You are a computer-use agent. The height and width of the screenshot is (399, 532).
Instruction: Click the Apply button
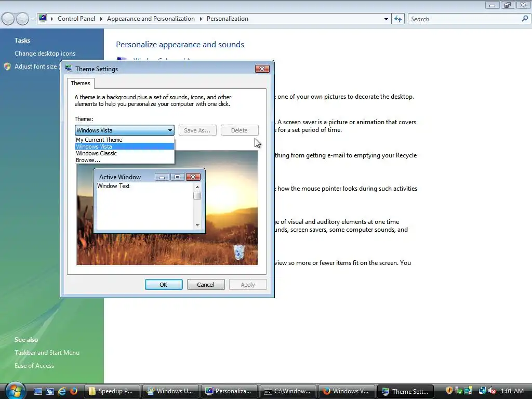point(248,285)
